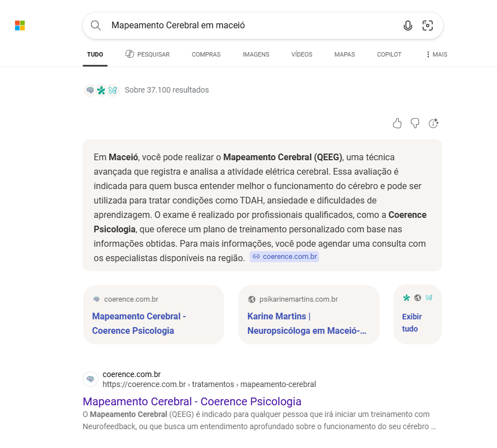Click the green star source icon near results count

[x=101, y=90]
